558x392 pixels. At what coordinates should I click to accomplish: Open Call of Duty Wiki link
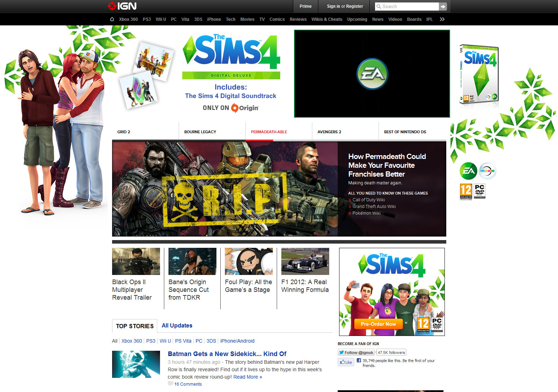click(x=368, y=200)
